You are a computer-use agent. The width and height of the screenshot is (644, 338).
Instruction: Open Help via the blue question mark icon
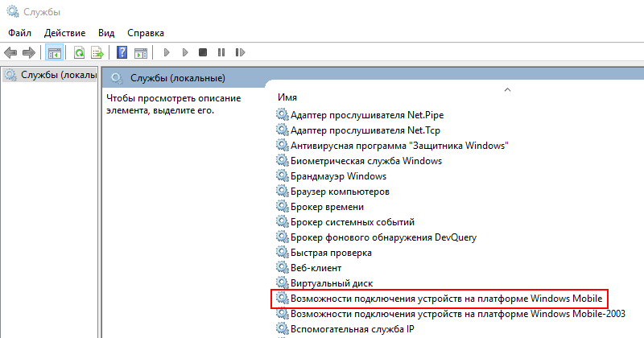[x=122, y=52]
